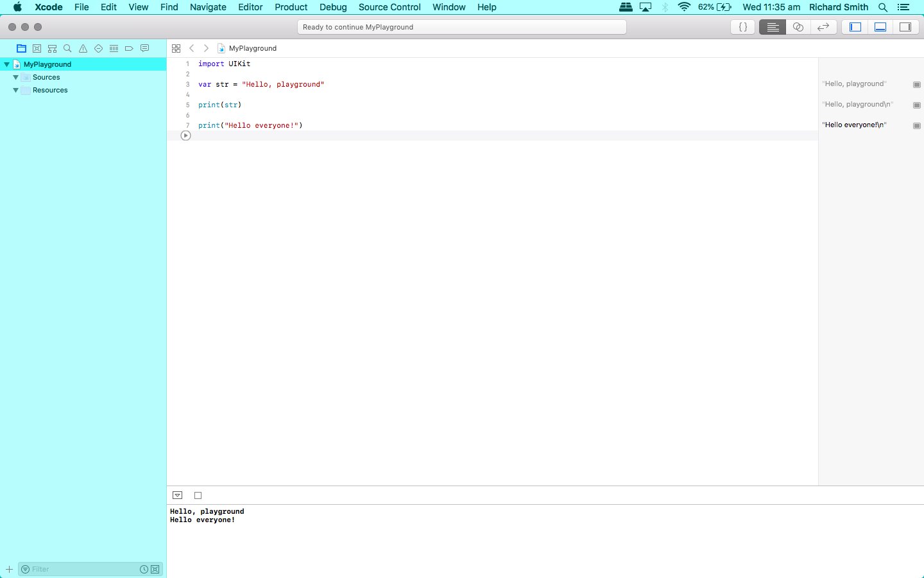Open the Debug menu
Image resolution: width=924 pixels, height=578 pixels.
point(333,7)
